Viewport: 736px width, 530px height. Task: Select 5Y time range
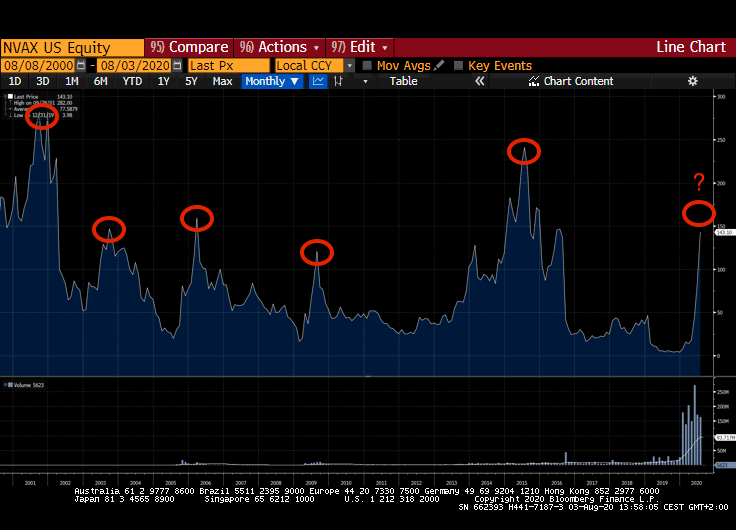point(191,81)
